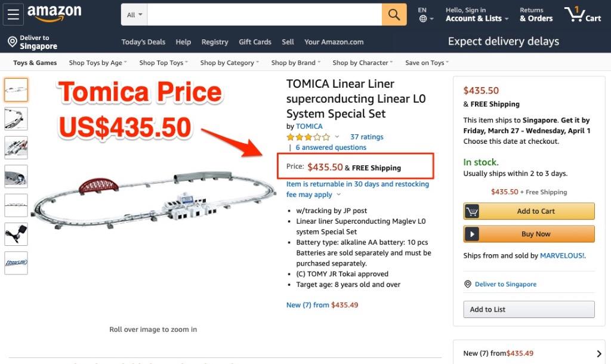The width and height of the screenshot is (611, 364).
Task: Expand the Shop by Brand dropdown
Action: [295, 63]
